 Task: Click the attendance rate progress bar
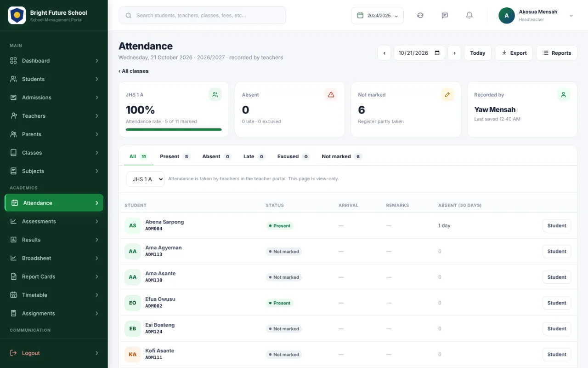click(174, 130)
